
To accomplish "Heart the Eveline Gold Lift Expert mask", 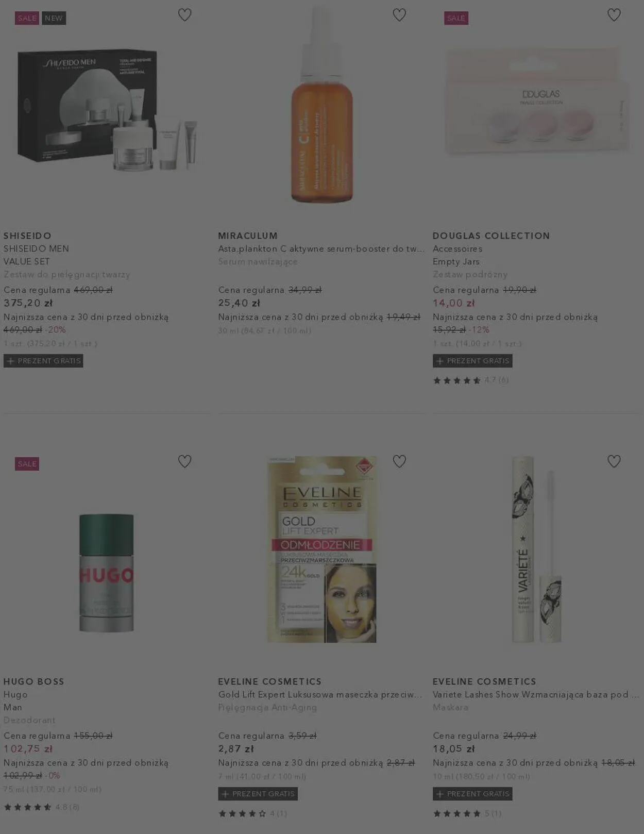I will [x=399, y=461].
